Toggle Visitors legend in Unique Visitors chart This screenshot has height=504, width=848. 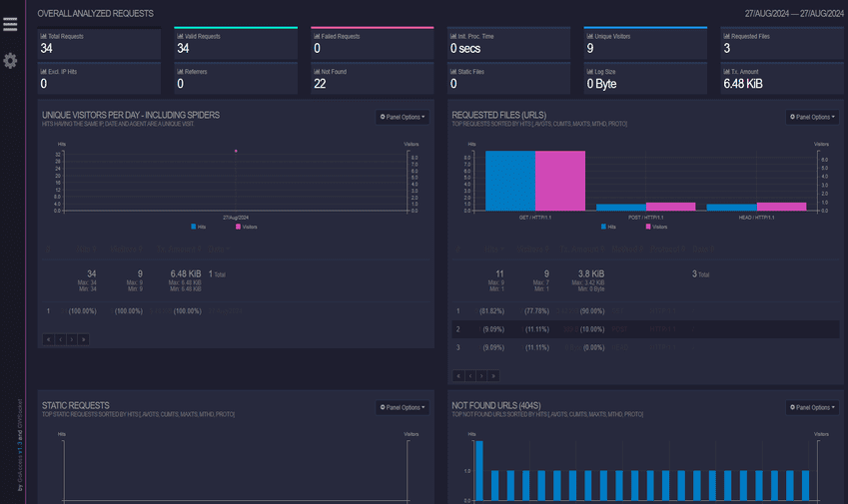245,227
